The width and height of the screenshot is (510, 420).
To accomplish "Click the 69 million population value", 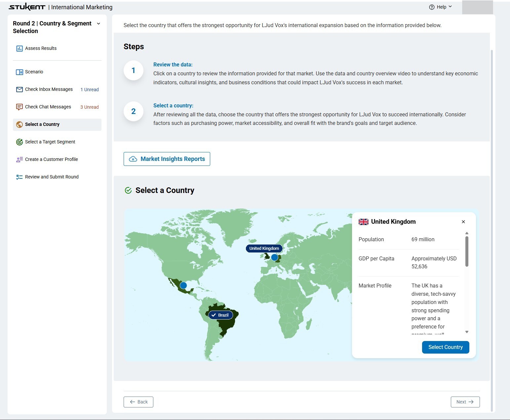I will point(423,240).
